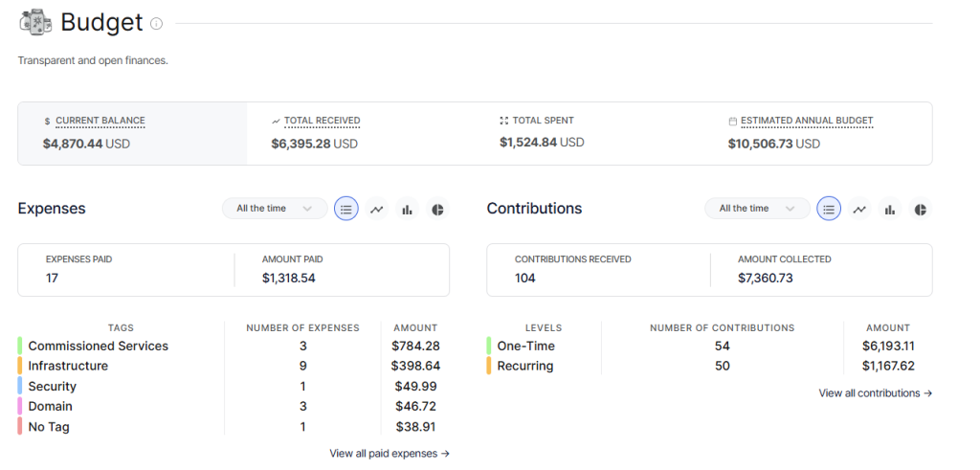980x470 pixels.
Task: Show Contributions as a line chart
Action: click(859, 209)
